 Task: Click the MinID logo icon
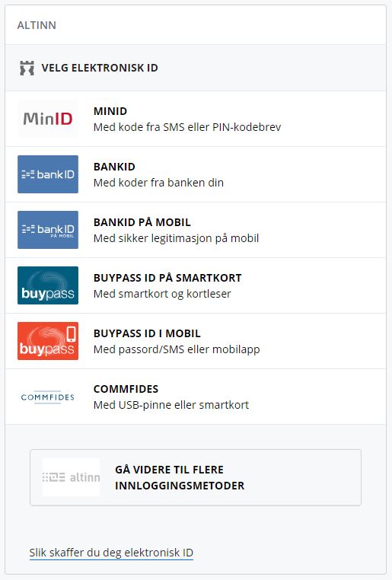pos(48,119)
